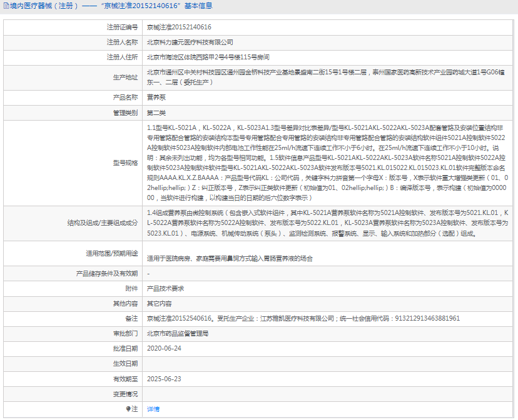The height and width of the screenshot is (420, 518).
Task: Click the 注册人住所 label
Action: 122,57
